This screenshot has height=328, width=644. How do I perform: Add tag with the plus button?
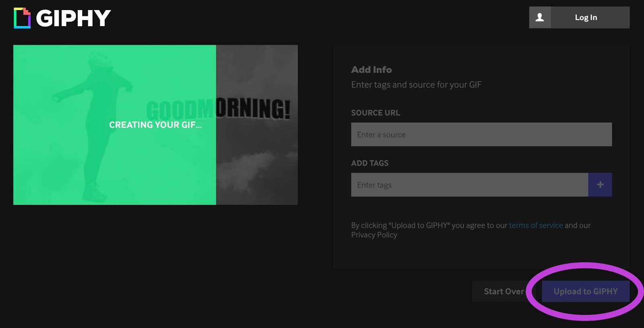(x=600, y=185)
